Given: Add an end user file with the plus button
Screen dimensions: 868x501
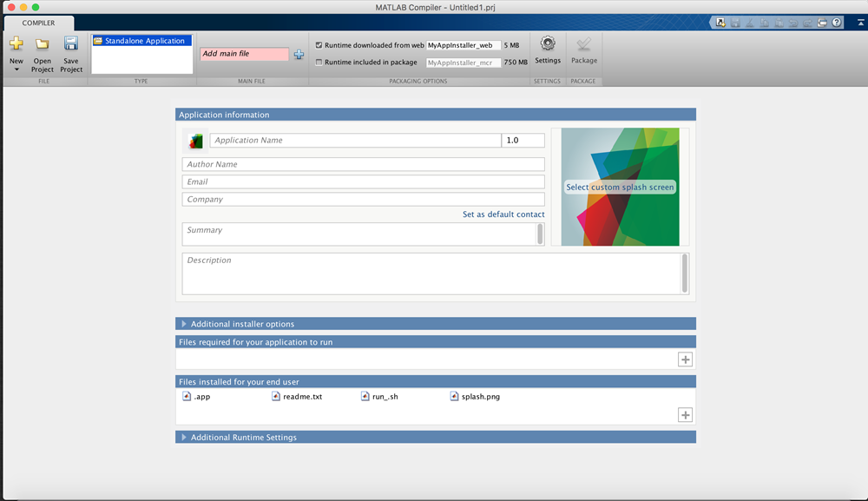Looking at the screenshot, I should [x=686, y=415].
